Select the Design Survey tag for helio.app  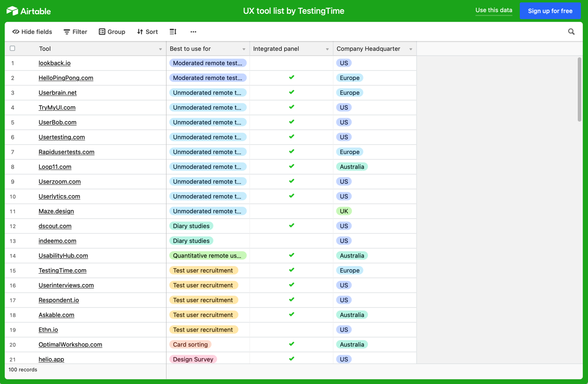193,359
